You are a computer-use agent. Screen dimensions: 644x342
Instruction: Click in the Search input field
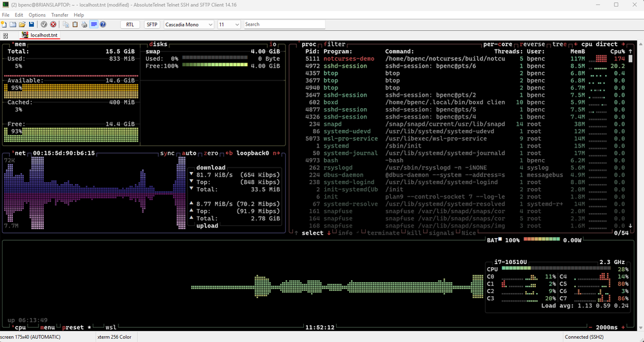pos(285,24)
